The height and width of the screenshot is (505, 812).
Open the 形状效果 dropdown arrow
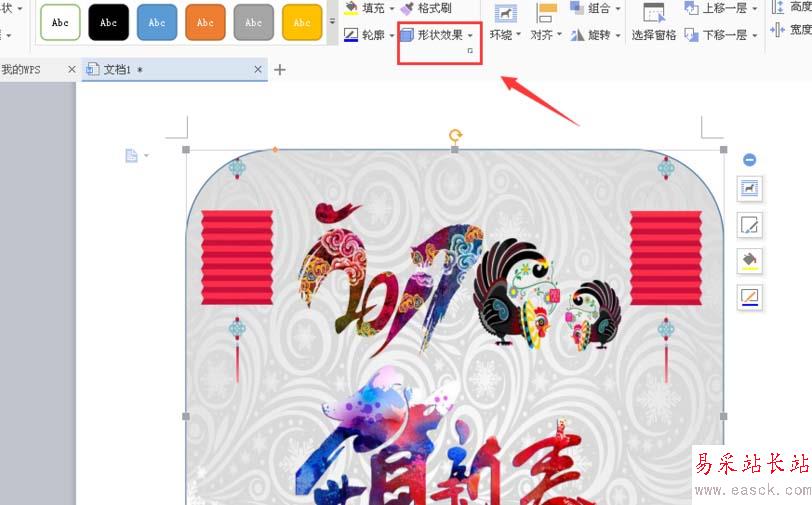(470, 36)
